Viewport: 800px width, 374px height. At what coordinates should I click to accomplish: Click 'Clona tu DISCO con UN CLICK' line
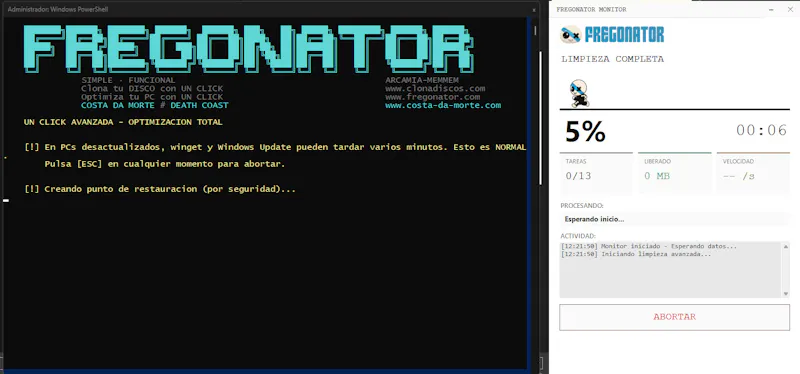(152, 88)
